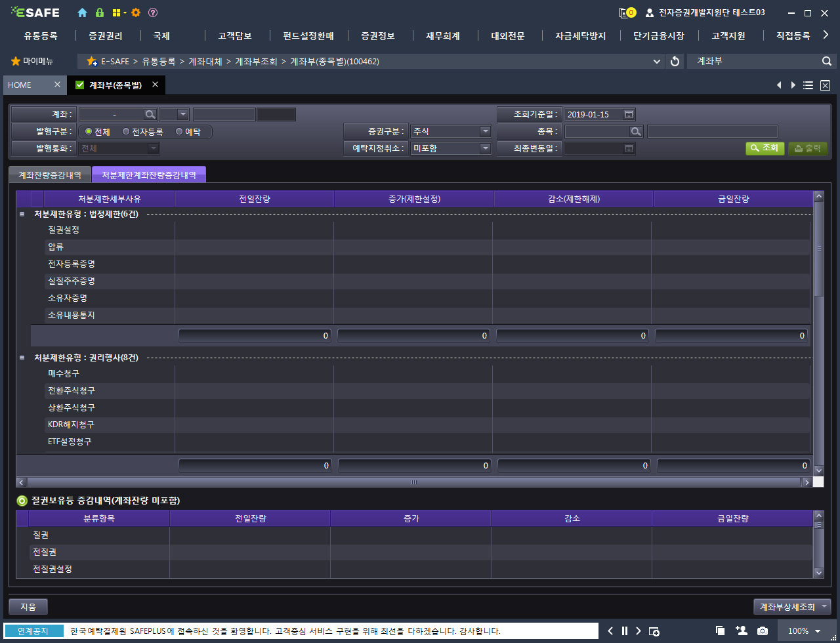Go to home via the house icon
This screenshot has width=840, height=643.
(x=82, y=12)
